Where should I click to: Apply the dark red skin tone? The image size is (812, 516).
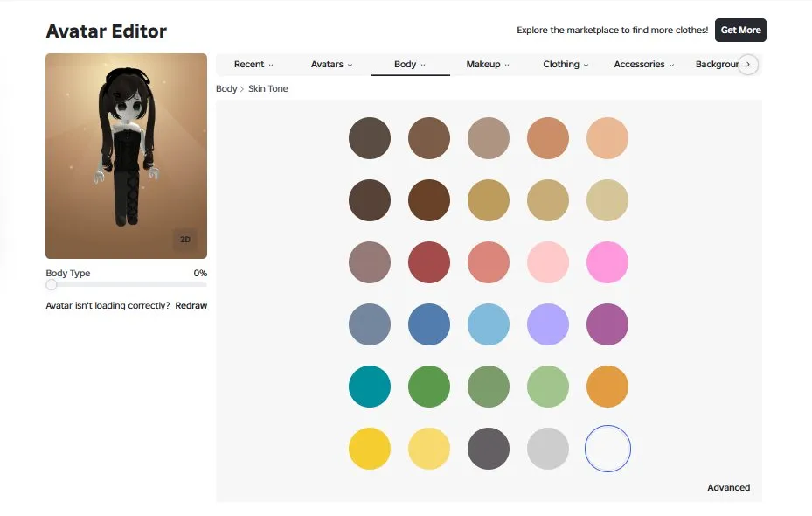pyautogui.click(x=429, y=262)
